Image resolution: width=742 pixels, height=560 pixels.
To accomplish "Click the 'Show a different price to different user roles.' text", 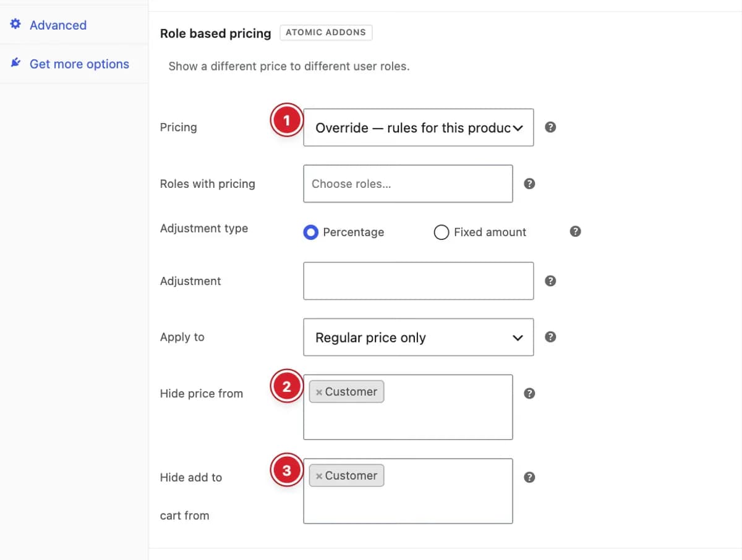I will click(x=289, y=66).
